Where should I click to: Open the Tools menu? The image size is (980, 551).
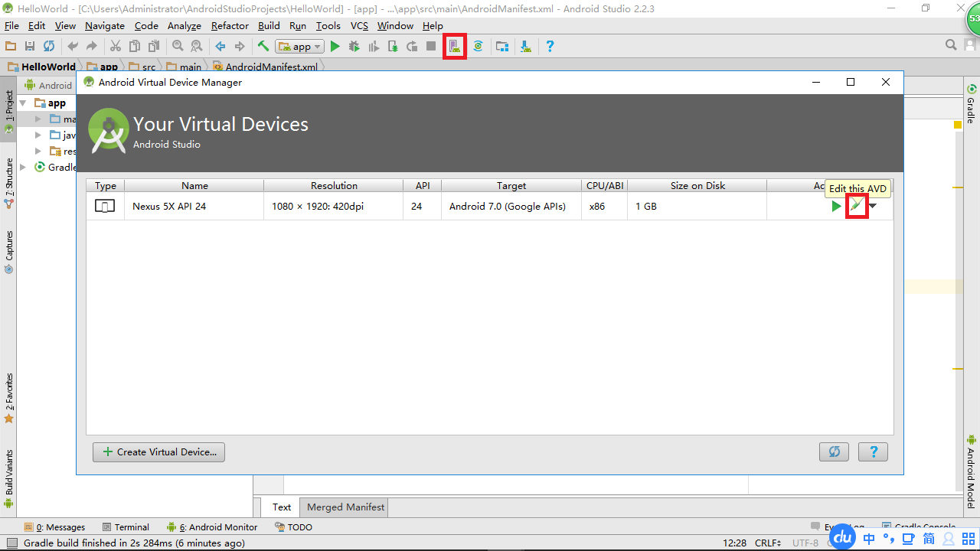point(328,25)
